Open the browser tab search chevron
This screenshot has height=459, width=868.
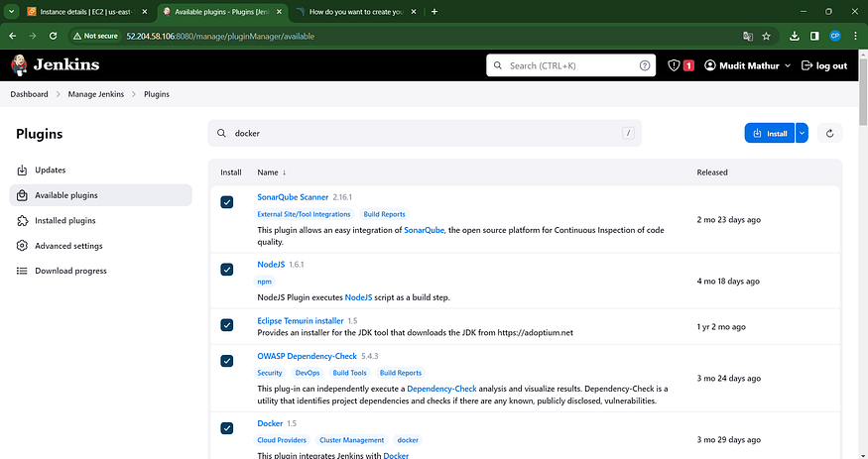pyautogui.click(x=11, y=12)
